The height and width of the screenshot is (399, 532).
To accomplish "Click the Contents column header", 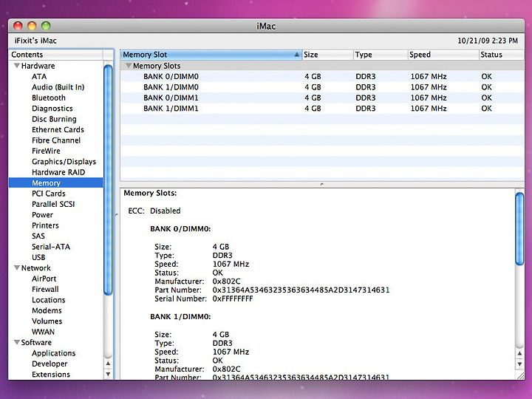I will click(x=56, y=55).
